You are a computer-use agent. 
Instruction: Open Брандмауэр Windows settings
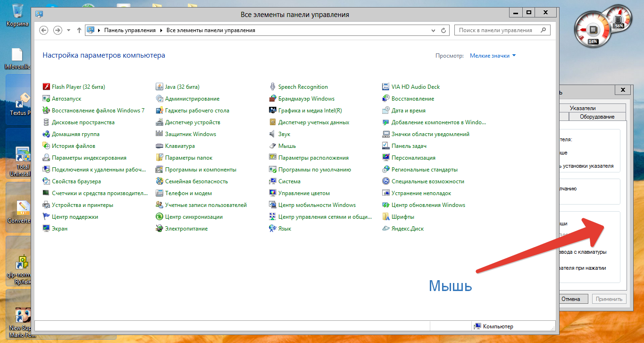tap(306, 99)
